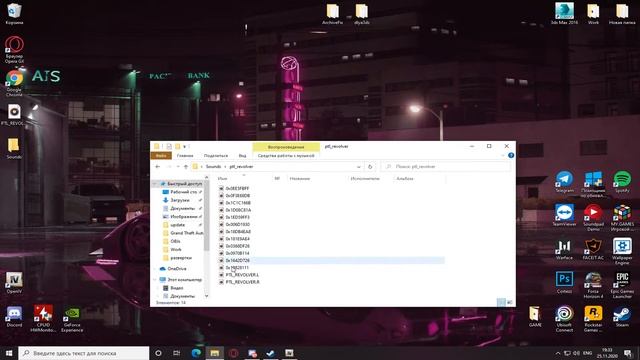Launch Forza Horizon 4 shortcut

point(593,285)
